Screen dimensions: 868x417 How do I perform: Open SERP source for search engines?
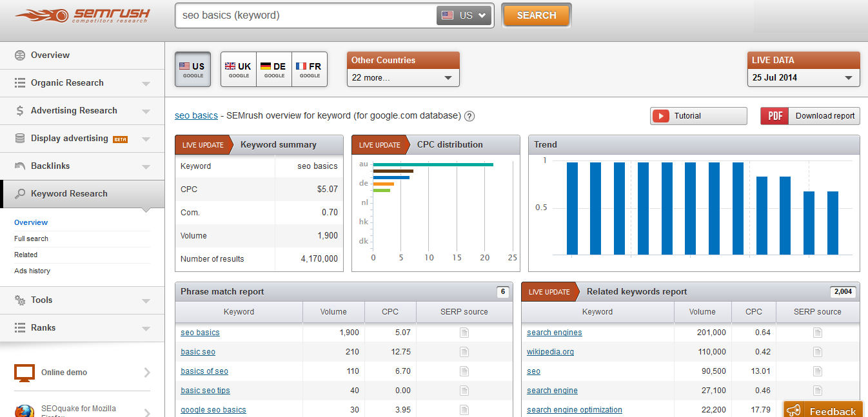(x=818, y=333)
